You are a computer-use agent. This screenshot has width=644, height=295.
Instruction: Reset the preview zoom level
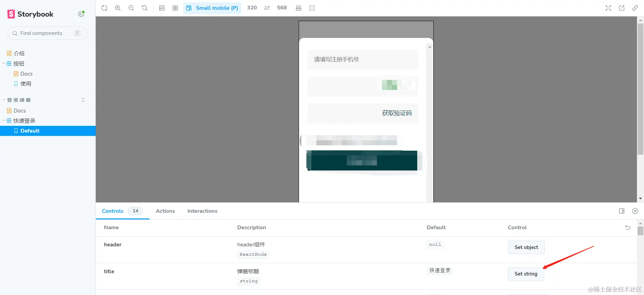click(145, 8)
